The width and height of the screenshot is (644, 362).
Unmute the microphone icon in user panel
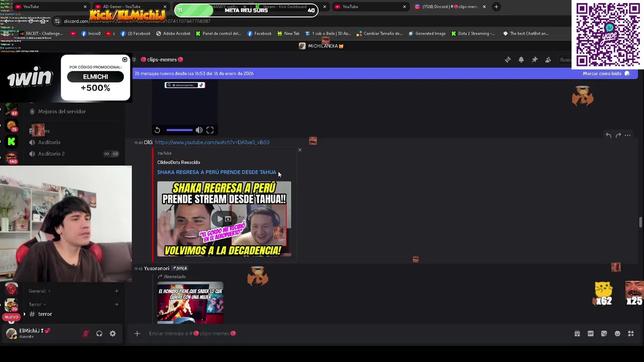pos(86,333)
